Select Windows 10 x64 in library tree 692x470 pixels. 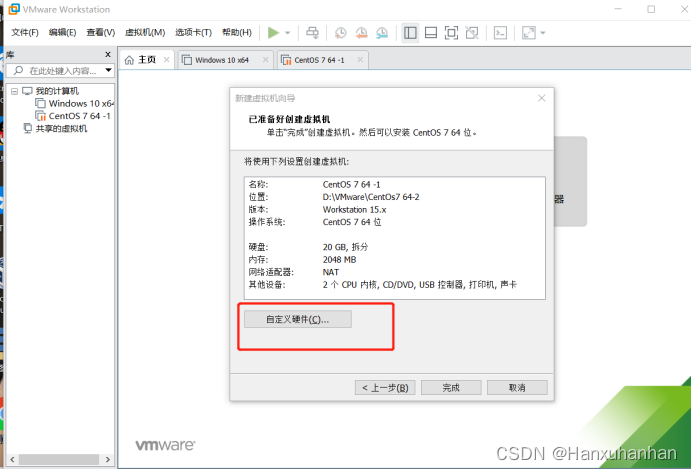click(x=80, y=103)
